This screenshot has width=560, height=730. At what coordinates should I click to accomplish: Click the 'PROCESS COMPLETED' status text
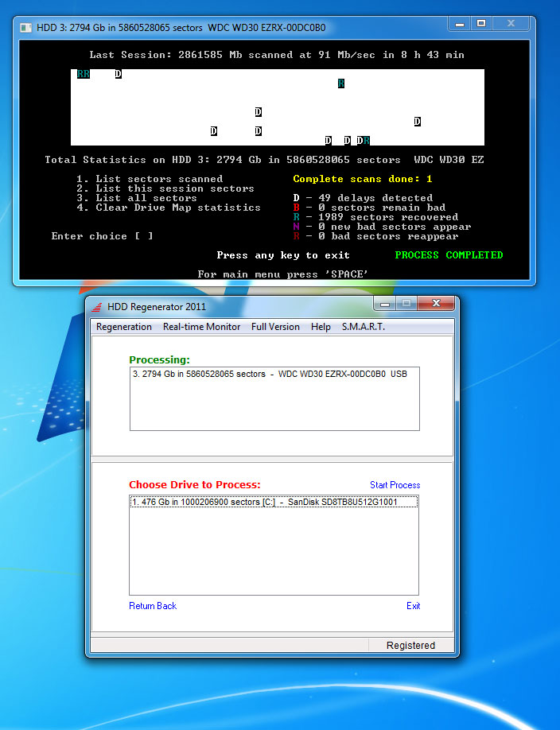click(449, 255)
